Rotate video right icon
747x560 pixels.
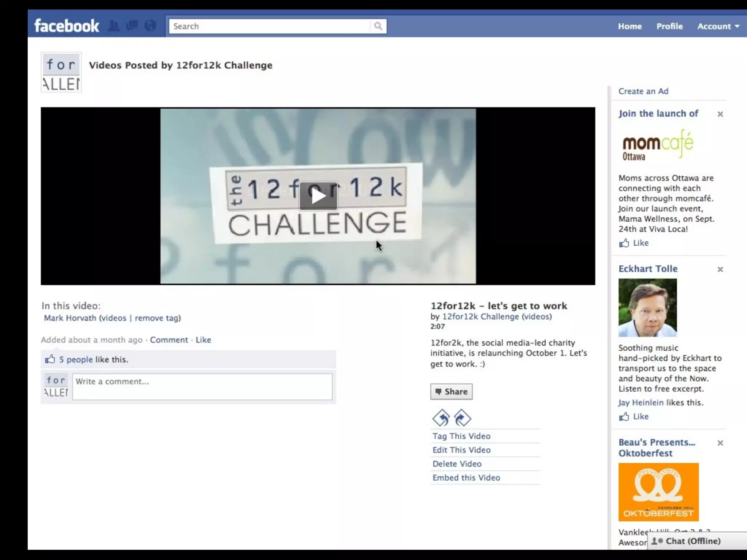(x=462, y=418)
